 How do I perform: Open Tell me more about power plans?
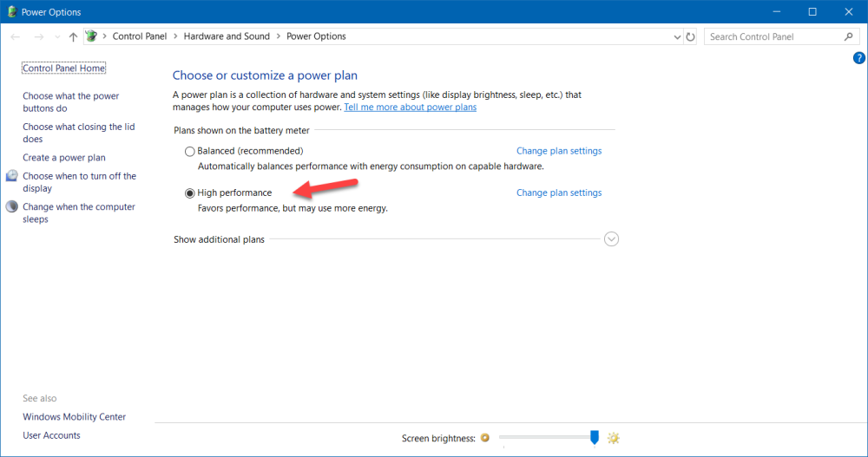tap(411, 108)
